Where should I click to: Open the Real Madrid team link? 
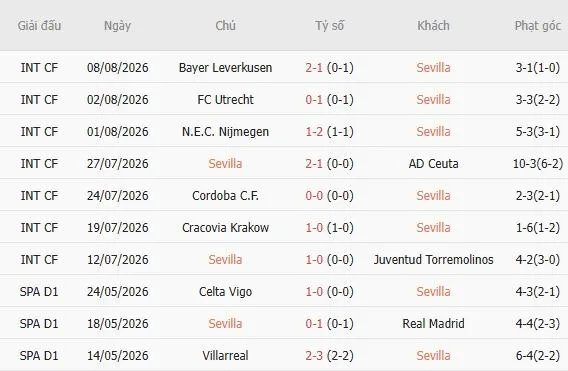coord(433,324)
